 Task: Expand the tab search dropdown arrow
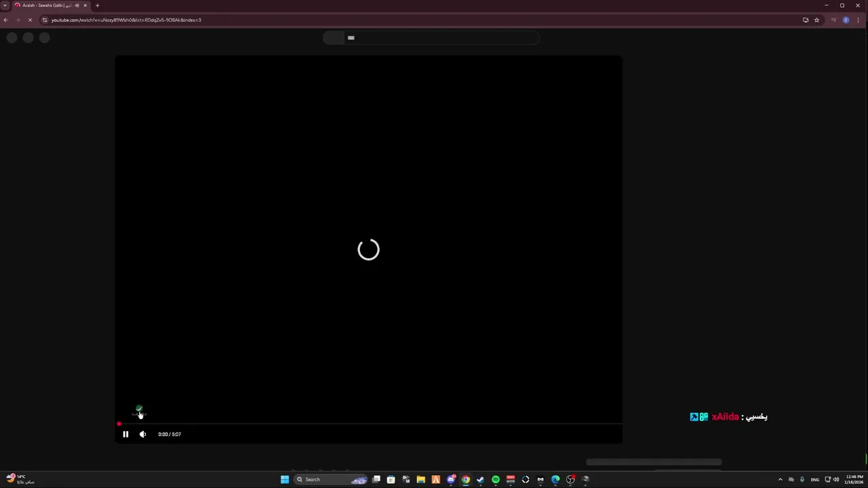[x=5, y=5]
